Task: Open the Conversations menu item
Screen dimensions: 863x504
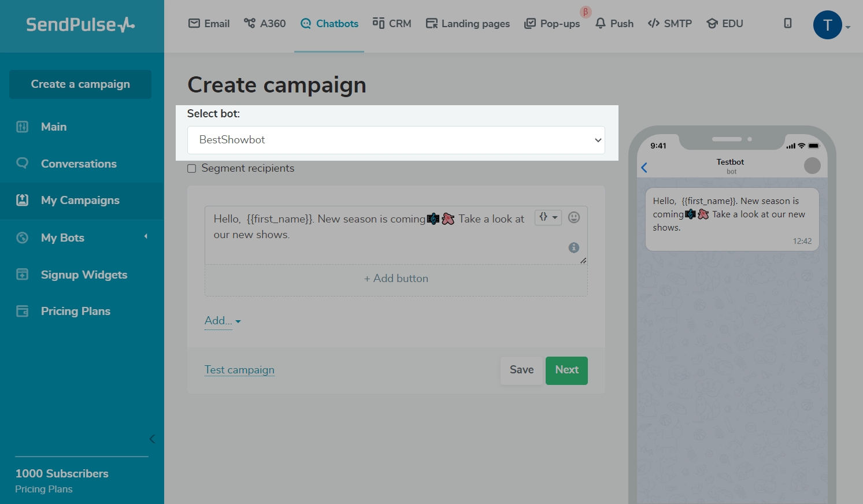Action: (x=79, y=164)
